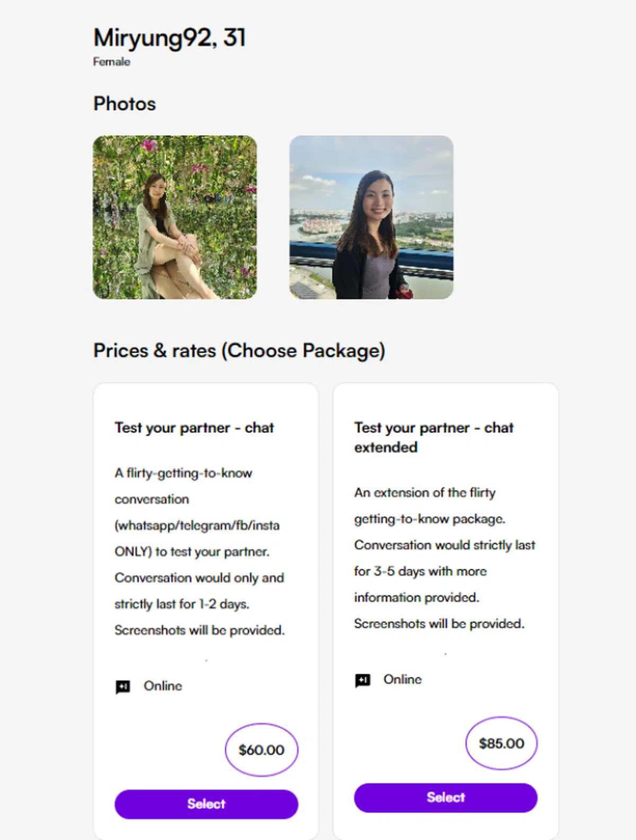Click "Screenshots will be provided." in the $85.00 package
Image resolution: width=636 pixels, height=840 pixels.
pos(439,624)
